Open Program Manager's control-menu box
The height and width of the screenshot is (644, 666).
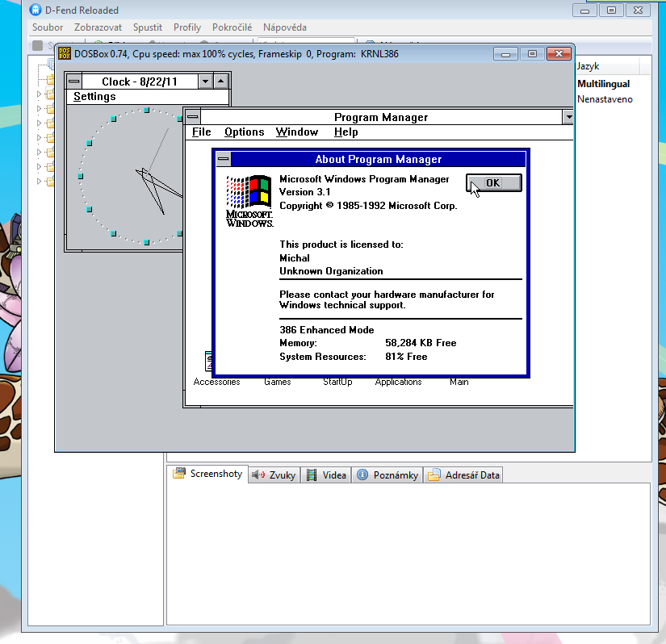coord(193,117)
